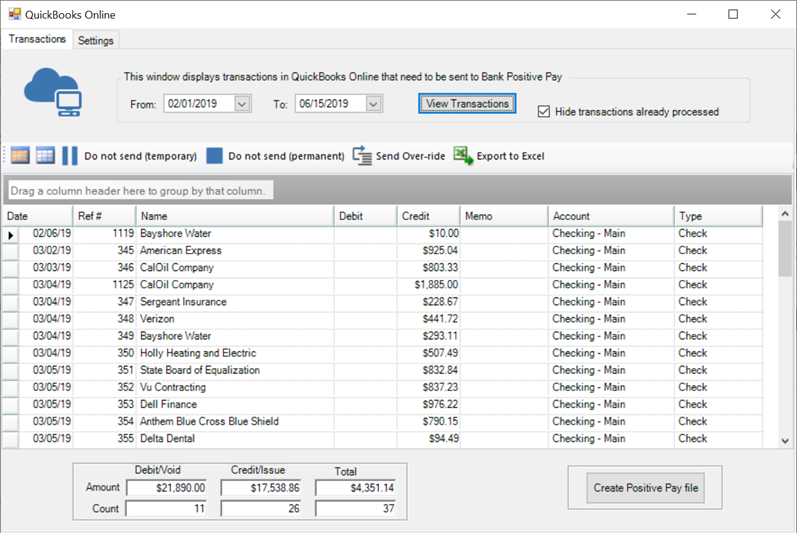This screenshot has width=797, height=533.
Task: Sort by the Name column header
Action: (x=235, y=216)
